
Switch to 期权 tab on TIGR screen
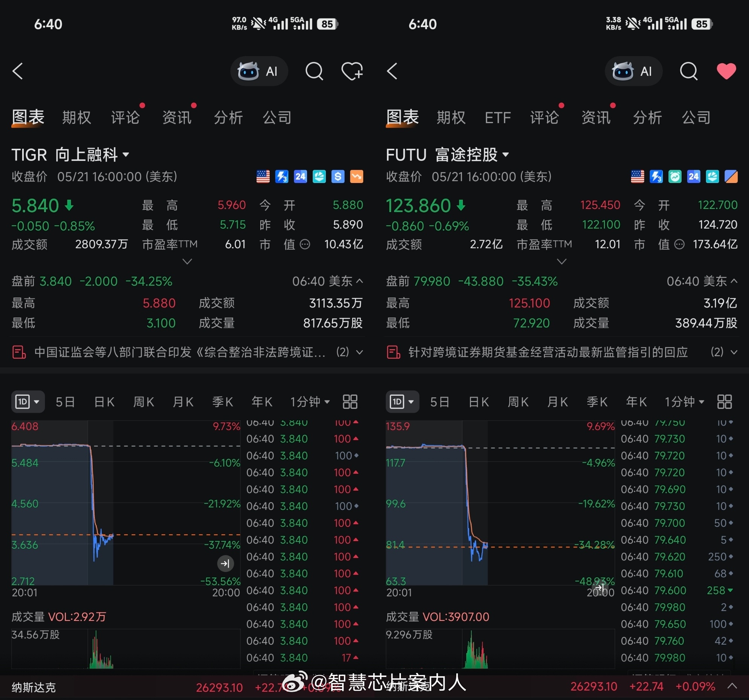coord(76,117)
